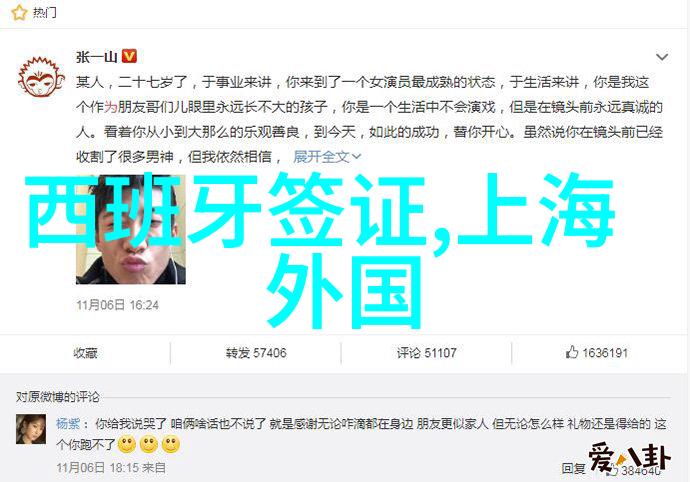Click the third smiley emoji in the comment
This screenshot has height=482, width=690.
click(171, 444)
